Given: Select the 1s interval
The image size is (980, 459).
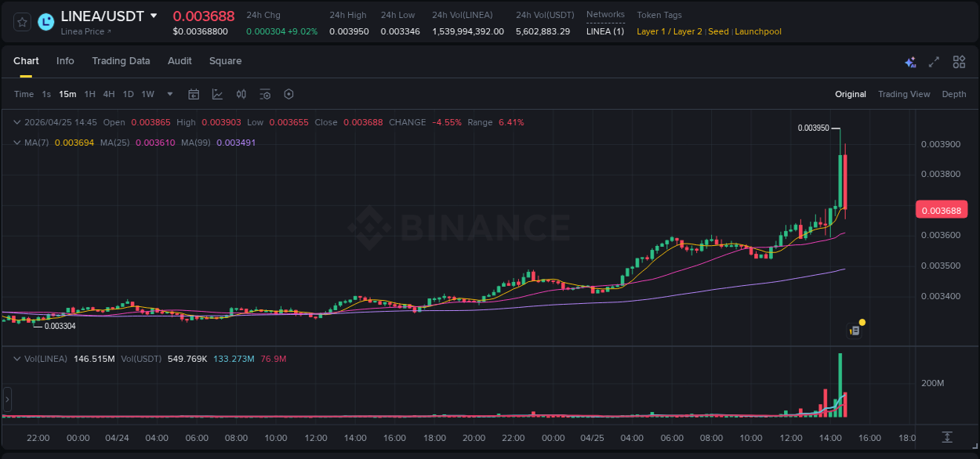Looking at the screenshot, I should click(x=46, y=94).
